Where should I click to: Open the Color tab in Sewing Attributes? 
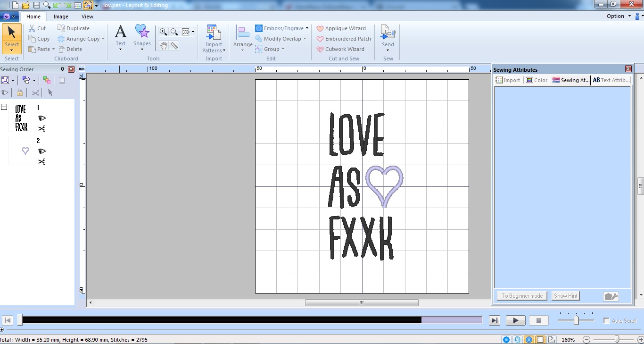pyautogui.click(x=537, y=80)
